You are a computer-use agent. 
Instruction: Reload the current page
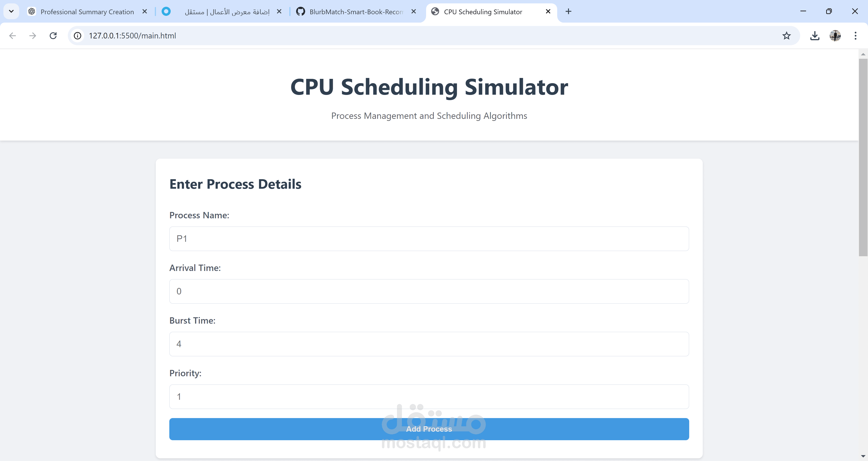pyautogui.click(x=53, y=35)
